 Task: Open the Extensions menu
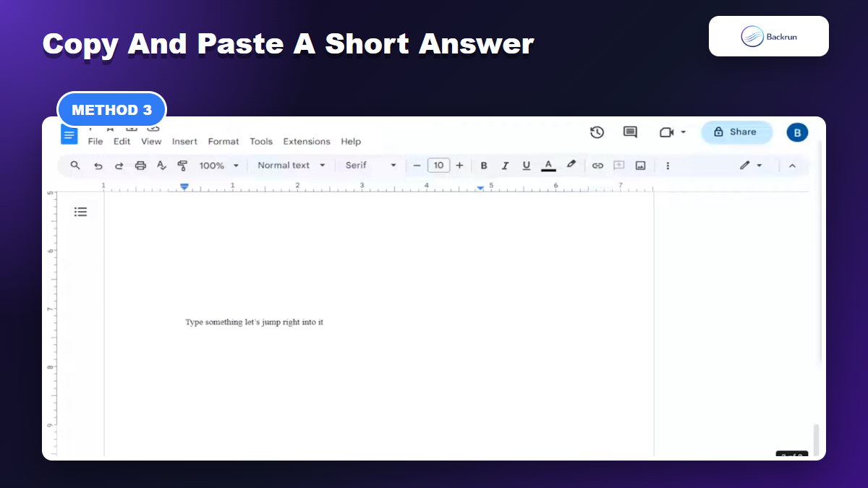point(307,142)
